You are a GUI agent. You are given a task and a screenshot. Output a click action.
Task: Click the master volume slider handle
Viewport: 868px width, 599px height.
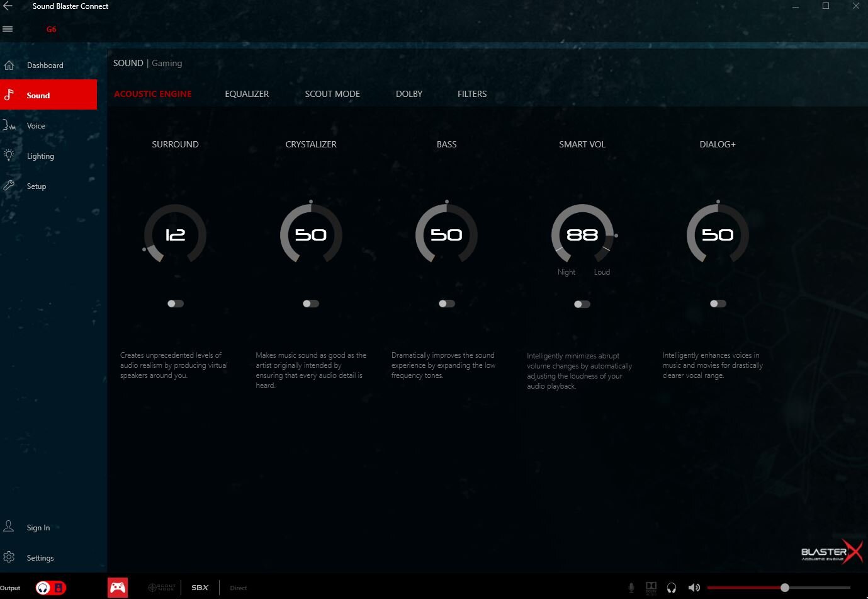coord(785,588)
